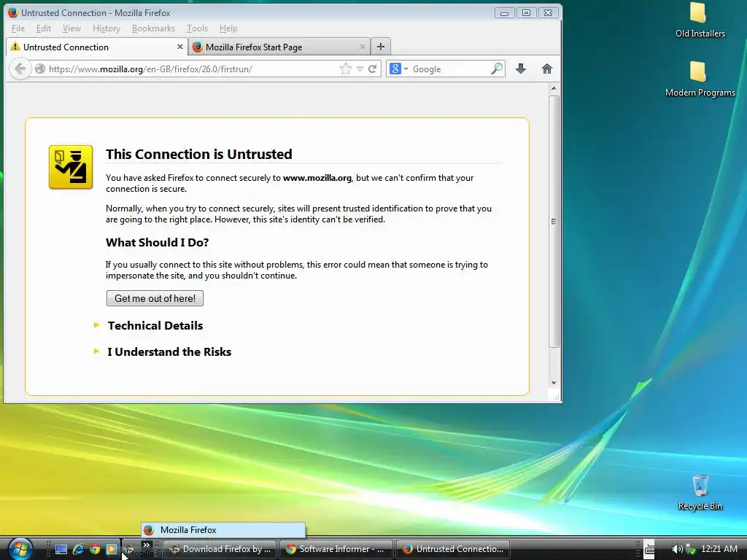Open the URL history dropdown arrow
Screen dimensions: 747x560
point(360,69)
